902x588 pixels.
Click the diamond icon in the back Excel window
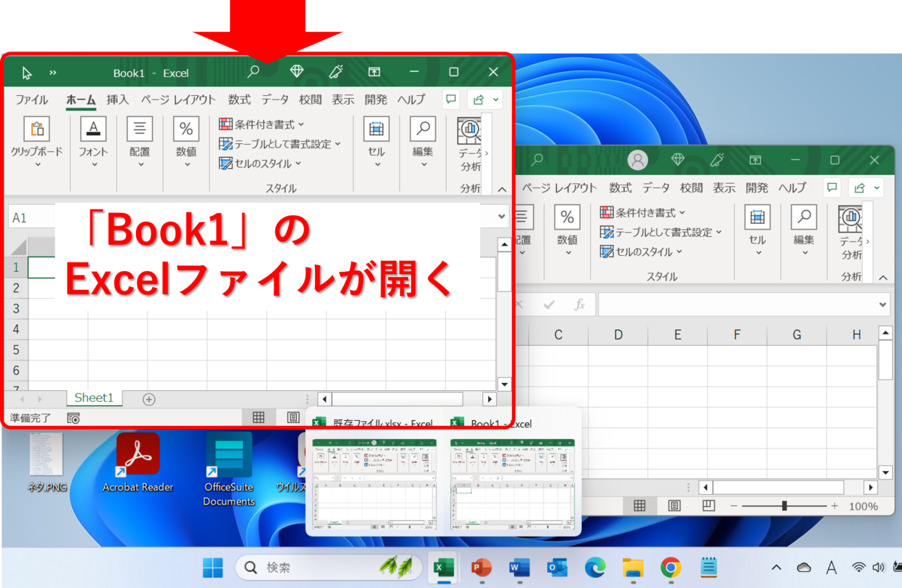click(678, 159)
